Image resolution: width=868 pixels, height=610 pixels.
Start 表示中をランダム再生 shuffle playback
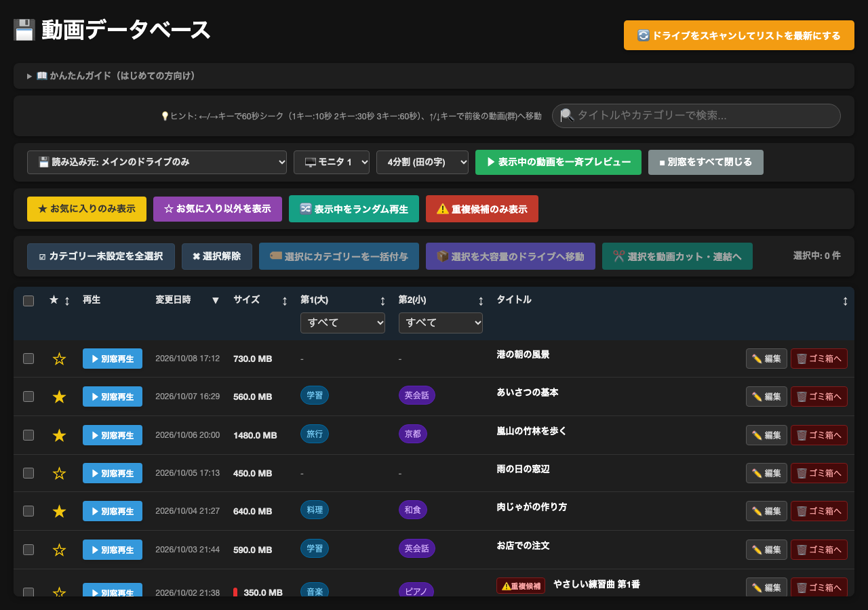(354, 209)
